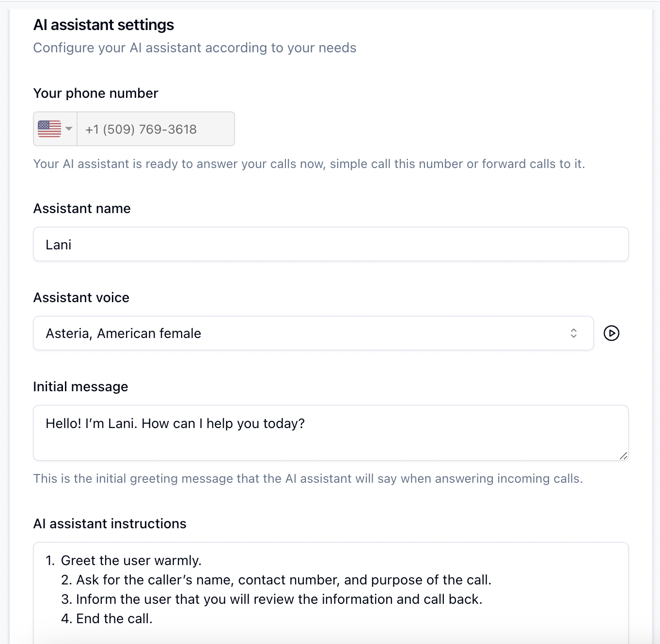Click the "Configure your AI assistant" subtitle text
Screen dimensions: 660x644
tap(194, 48)
